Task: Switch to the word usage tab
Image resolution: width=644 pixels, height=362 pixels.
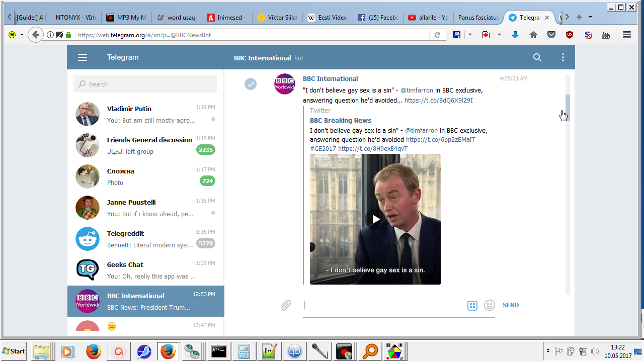Action: click(177, 18)
